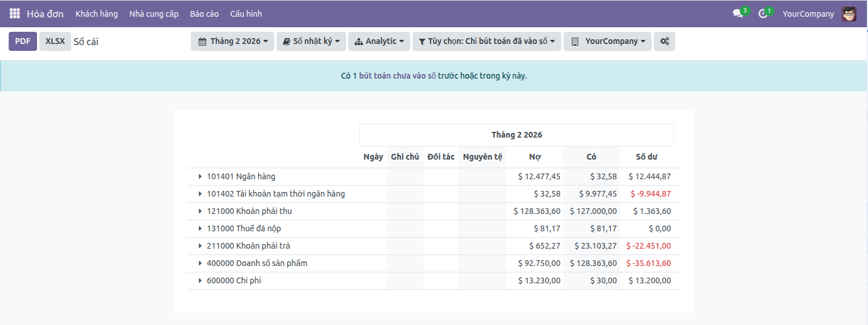Open the Sổ nhật ký journals dropdown
Image resolution: width=868 pixels, height=325 pixels.
click(x=311, y=41)
